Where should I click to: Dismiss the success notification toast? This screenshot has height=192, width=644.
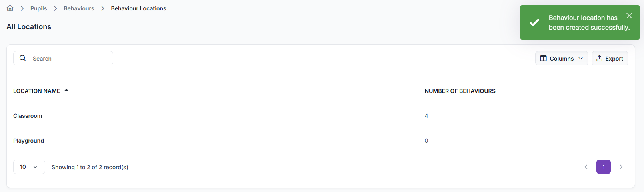tap(629, 16)
